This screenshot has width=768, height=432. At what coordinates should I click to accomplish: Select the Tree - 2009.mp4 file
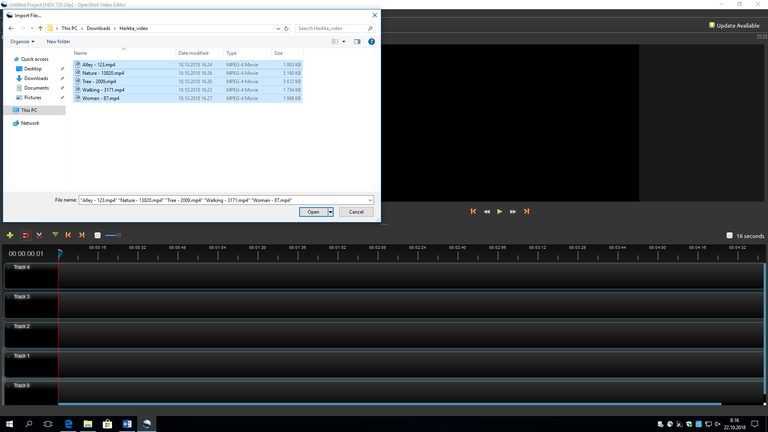click(x=99, y=81)
